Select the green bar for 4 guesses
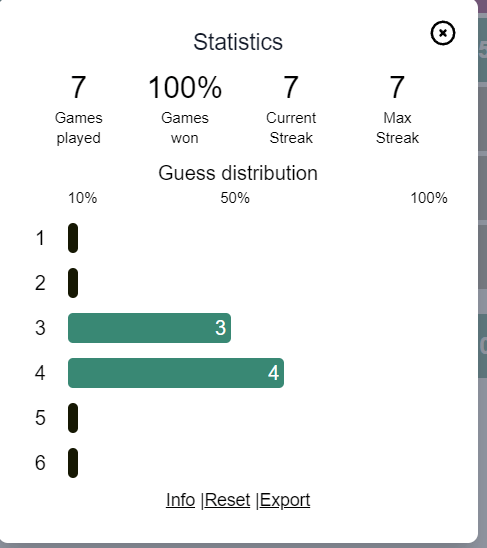This screenshot has width=487, height=548. tap(176, 373)
